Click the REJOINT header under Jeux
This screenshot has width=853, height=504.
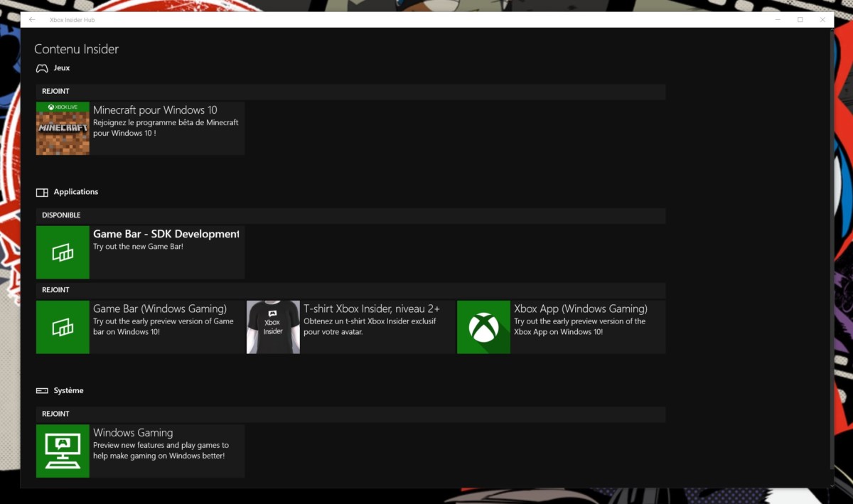point(350,92)
